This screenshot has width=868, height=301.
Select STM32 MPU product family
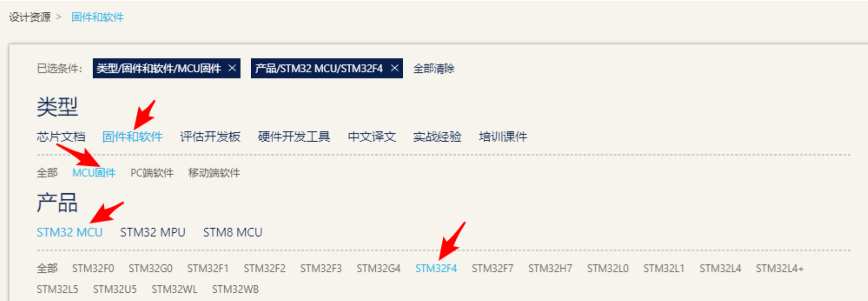(153, 232)
